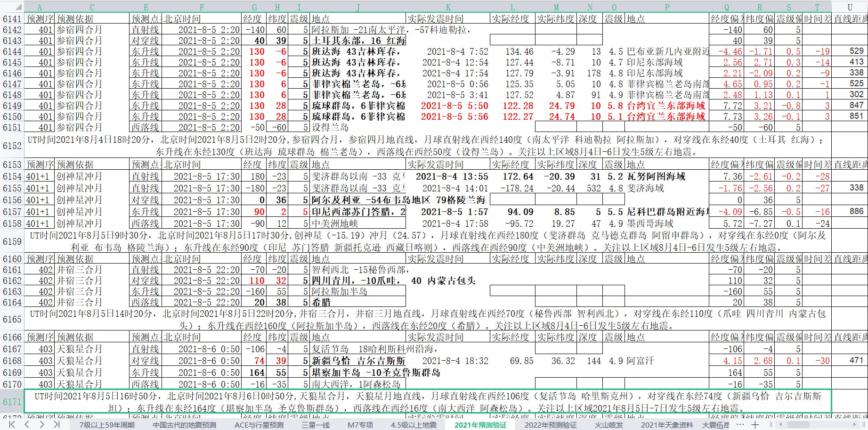868x430 pixels.
Task: Click '巴布亚新几内亚附近' cell in row 6144
Action: [x=667, y=51]
